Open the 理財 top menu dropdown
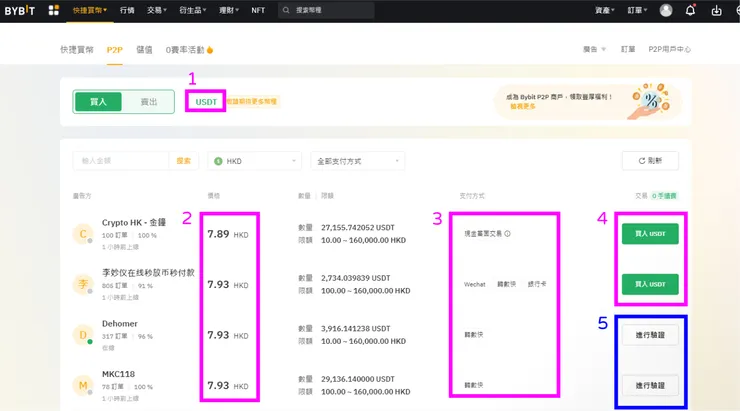The height and width of the screenshot is (411, 740). [x=229, y=10]
